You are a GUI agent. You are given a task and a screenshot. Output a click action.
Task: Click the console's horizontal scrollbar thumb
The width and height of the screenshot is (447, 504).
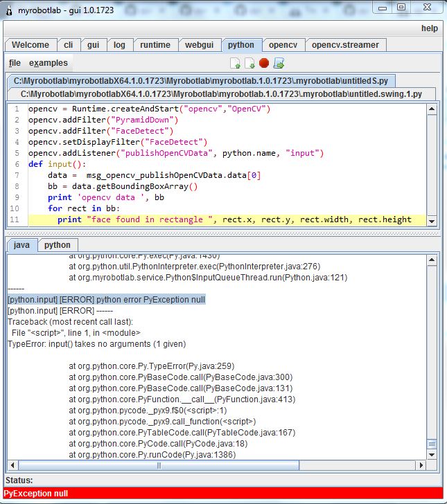(158, 466)
